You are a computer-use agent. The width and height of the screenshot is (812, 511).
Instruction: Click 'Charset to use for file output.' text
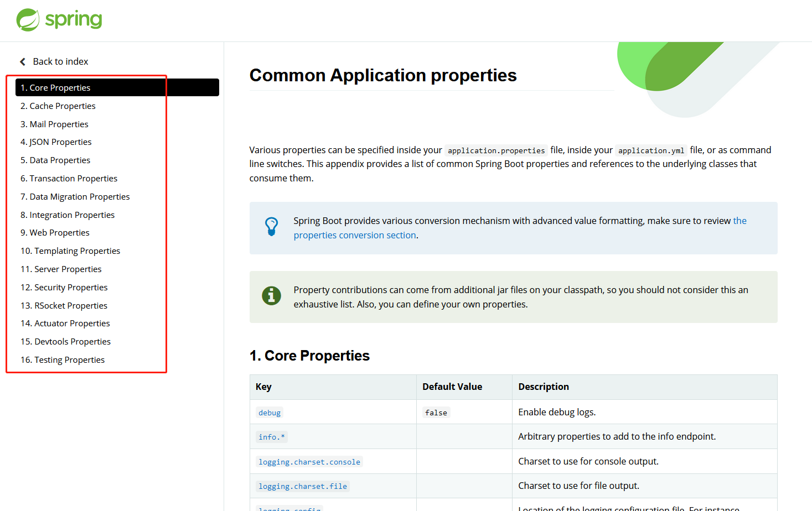578,486
